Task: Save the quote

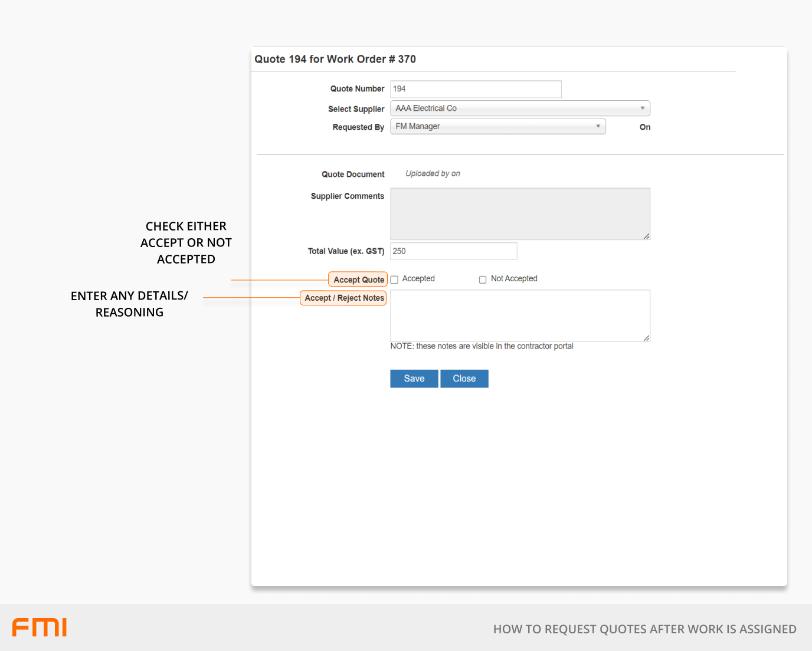Action: pyautogui.click(x=414, y=379)
